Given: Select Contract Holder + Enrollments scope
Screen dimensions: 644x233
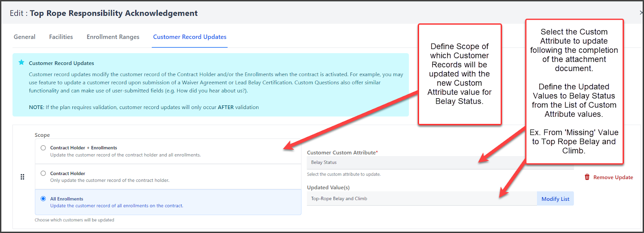Looking at the screenshot, I should [x=43, y=148].
